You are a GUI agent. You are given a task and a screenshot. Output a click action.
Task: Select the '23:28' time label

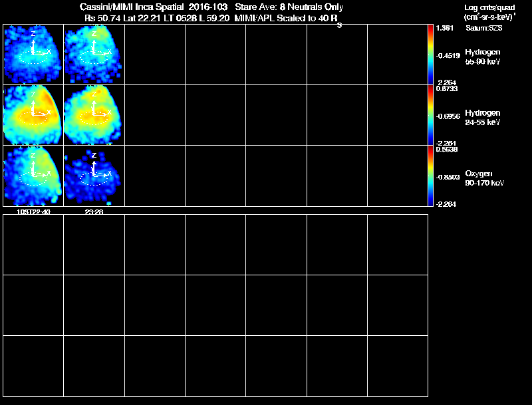(94, 211)
